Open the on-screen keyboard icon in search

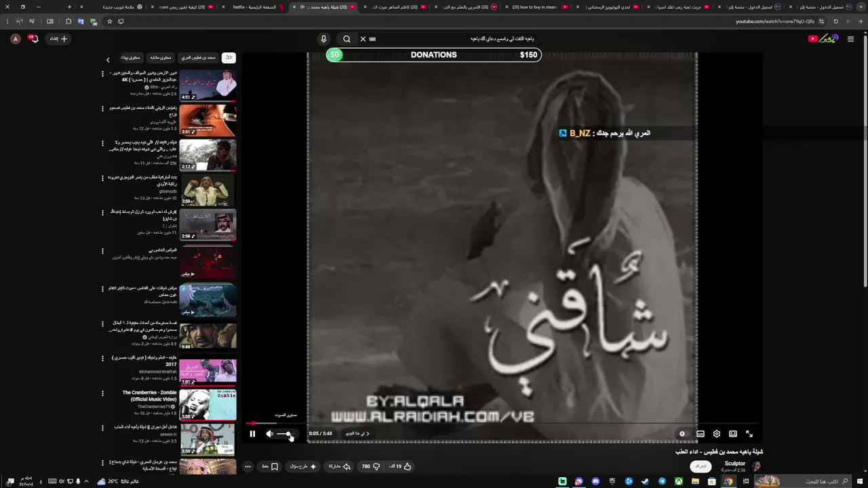tap(372, 39)
